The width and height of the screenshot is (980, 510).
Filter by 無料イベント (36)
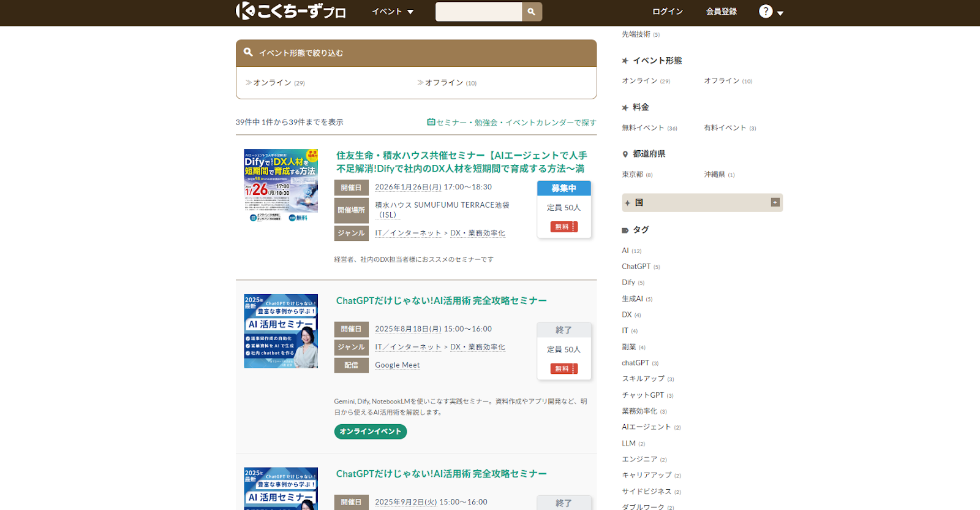[x=650, y=128]
